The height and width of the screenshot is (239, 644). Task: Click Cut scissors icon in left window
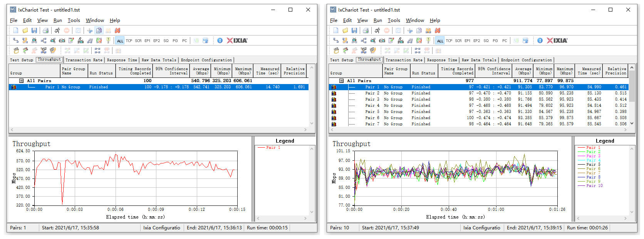pyautogui.click(x=90, y=30)
